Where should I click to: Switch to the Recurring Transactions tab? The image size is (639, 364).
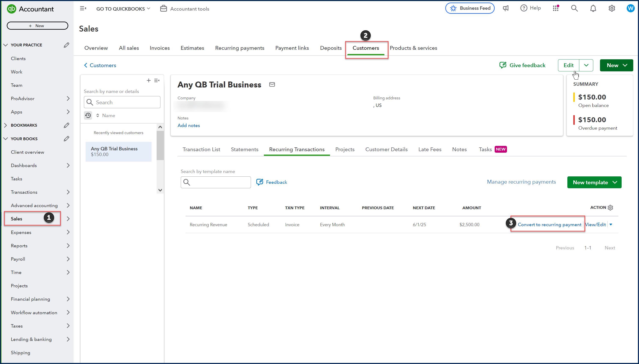[297, 149]
